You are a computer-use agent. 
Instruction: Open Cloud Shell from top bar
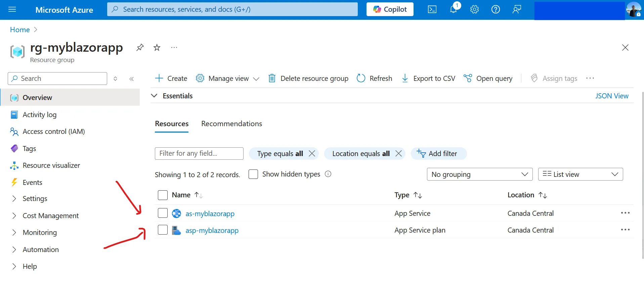(x=432, y=9)
